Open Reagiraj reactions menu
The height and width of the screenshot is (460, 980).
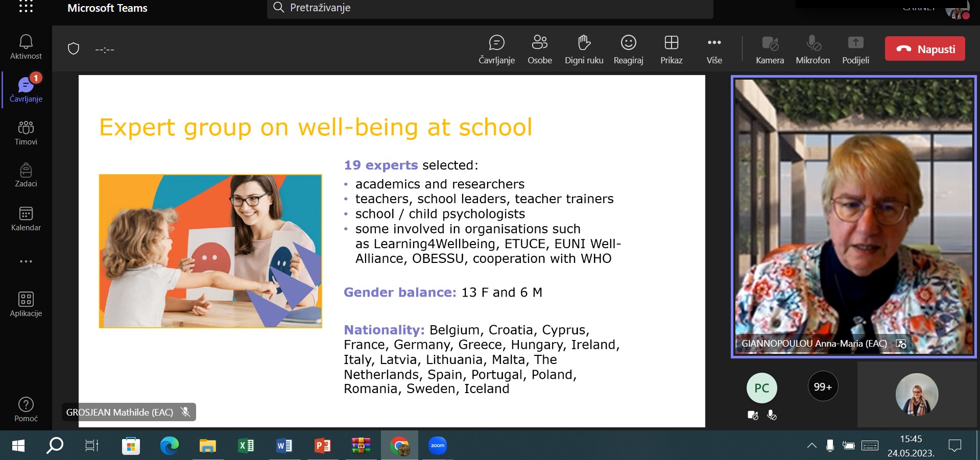coord(628,50)
